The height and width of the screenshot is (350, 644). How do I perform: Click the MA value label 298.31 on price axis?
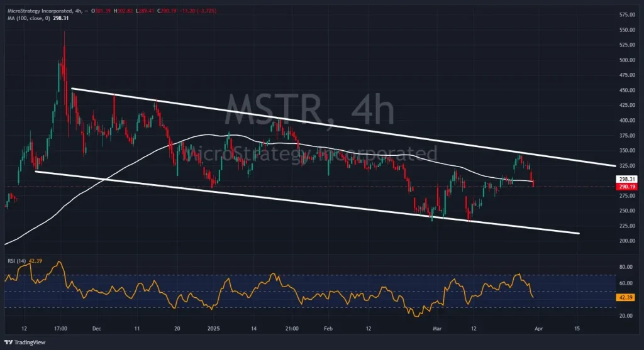[x=627, y=179]
